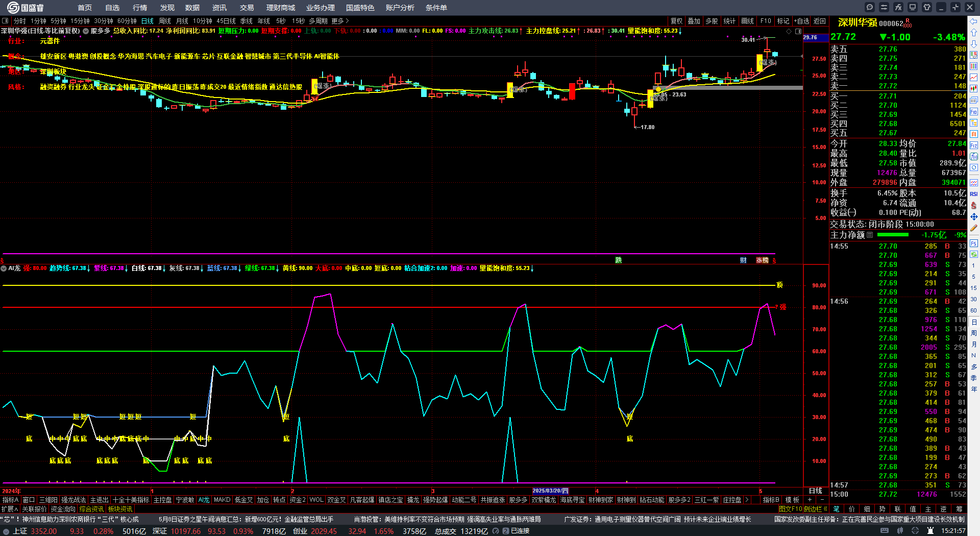
Task: Open the 主力净额 list icon
Action: click(x=870, y=235)
